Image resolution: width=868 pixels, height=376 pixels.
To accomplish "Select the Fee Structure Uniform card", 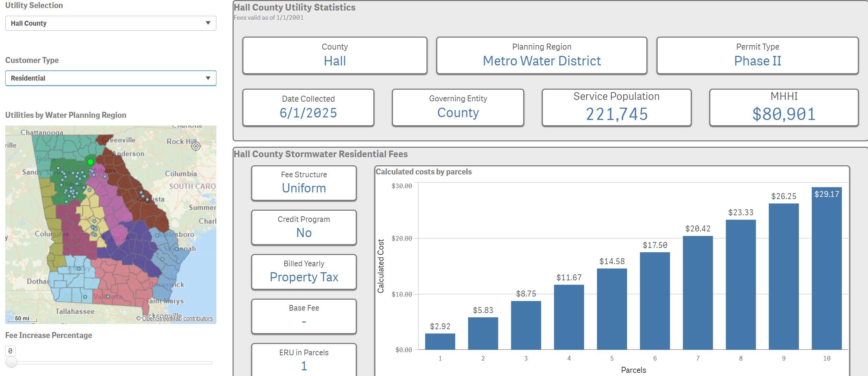I will point(303,183).
